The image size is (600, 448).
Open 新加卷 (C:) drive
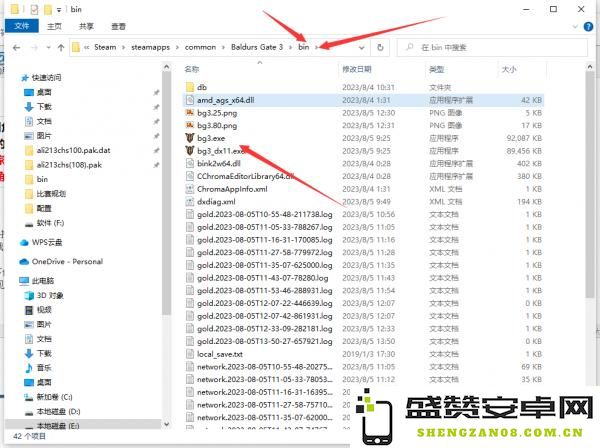pos(54,397)
